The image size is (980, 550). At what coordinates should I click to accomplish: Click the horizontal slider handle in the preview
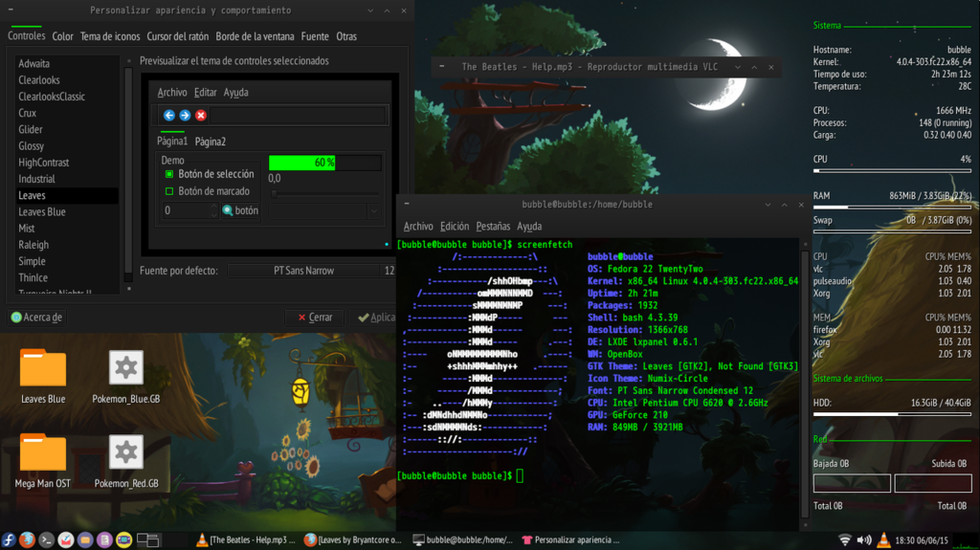pos(274,194)
